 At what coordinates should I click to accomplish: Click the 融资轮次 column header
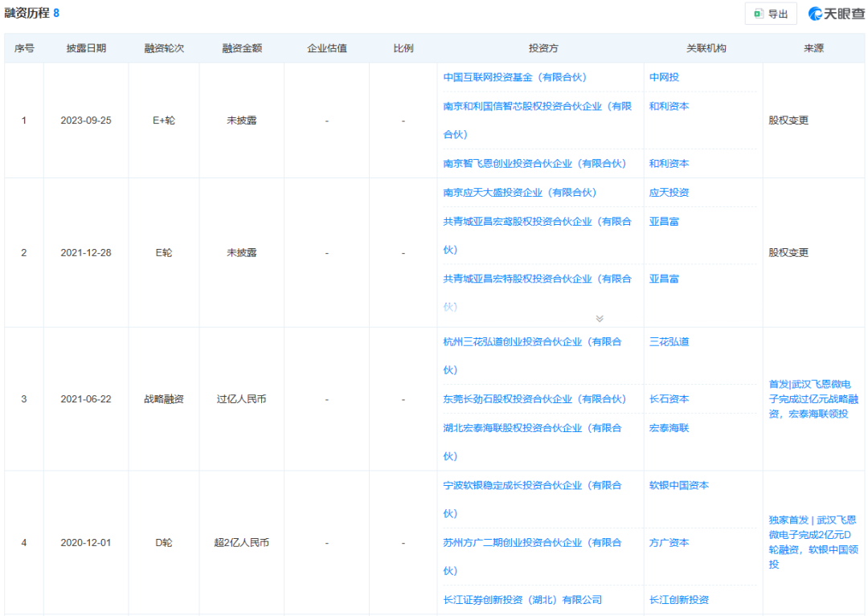click(164, 48)
